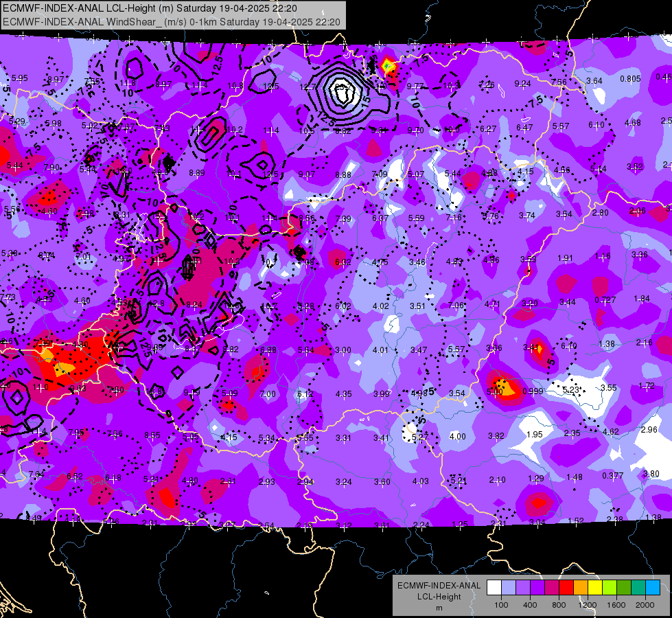Viewport: 672px width, 618px height.
Task: Click the legend tick label '1200'
Action: point(587,605)
